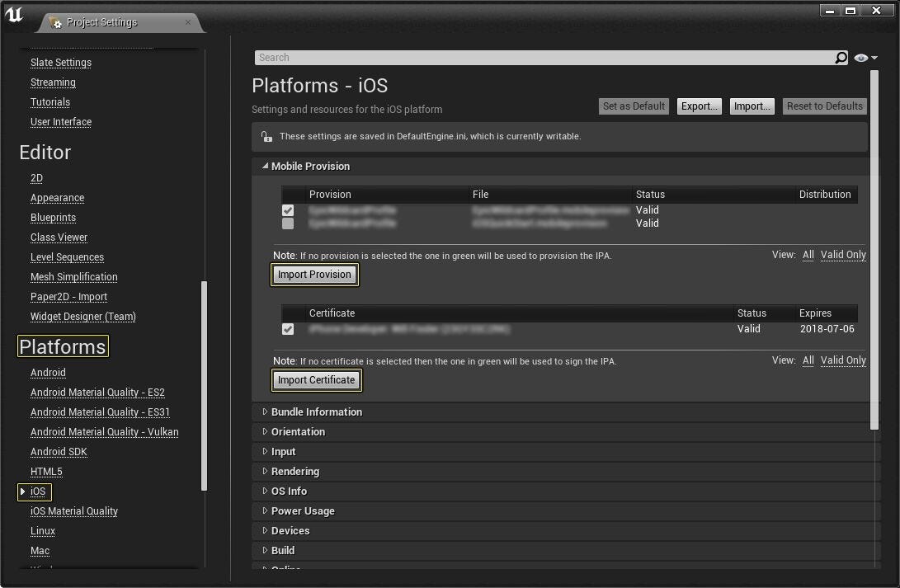Uncheck the first provision checkbox

pyautogui.click(x=288, y=210)
